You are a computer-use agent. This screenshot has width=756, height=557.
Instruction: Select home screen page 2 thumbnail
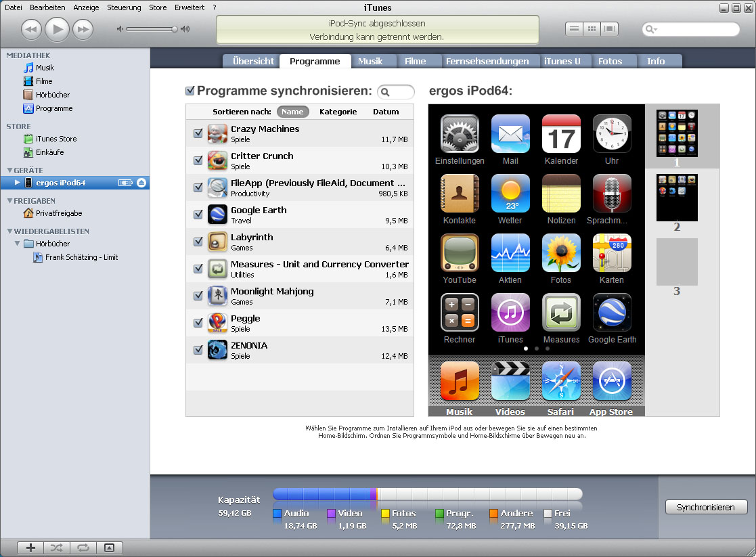pos(677,198)
